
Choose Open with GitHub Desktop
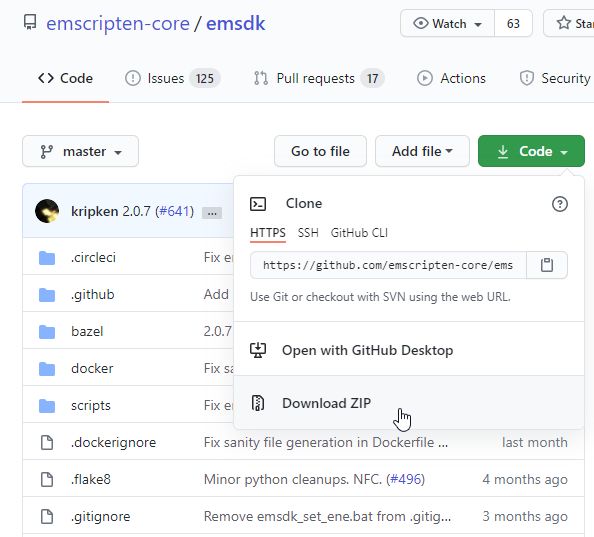coord(409,350)
